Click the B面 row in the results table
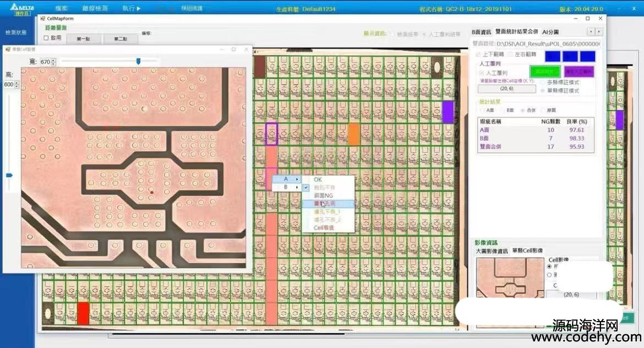644x348 pixels. pos(536,139)
